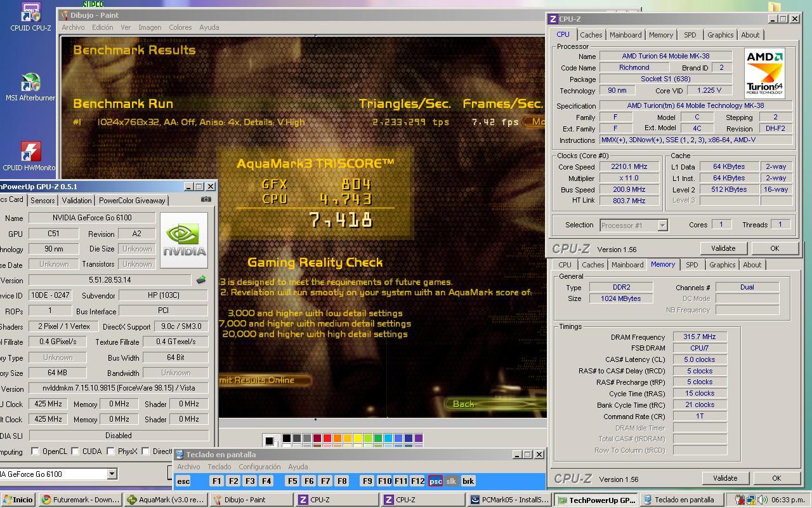Switch to Mainboard tab in upper CPU-Z
812x508 pixels.
tap(625, 35)
